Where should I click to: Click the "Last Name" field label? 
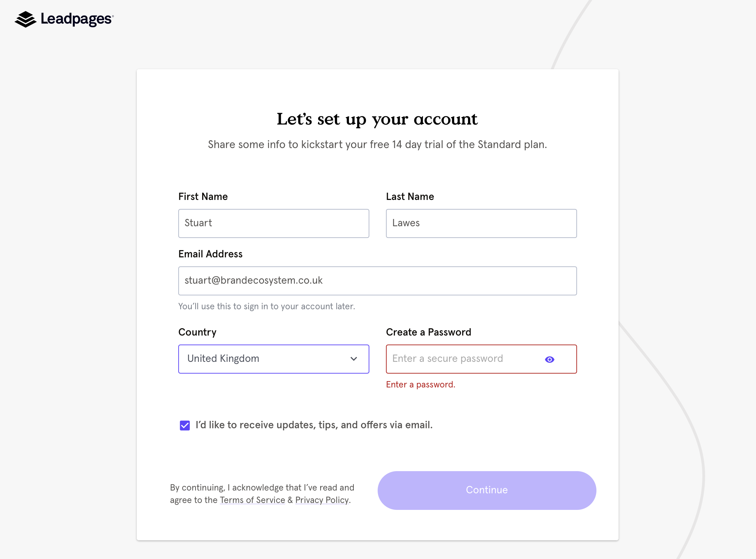tap(410, 196)
